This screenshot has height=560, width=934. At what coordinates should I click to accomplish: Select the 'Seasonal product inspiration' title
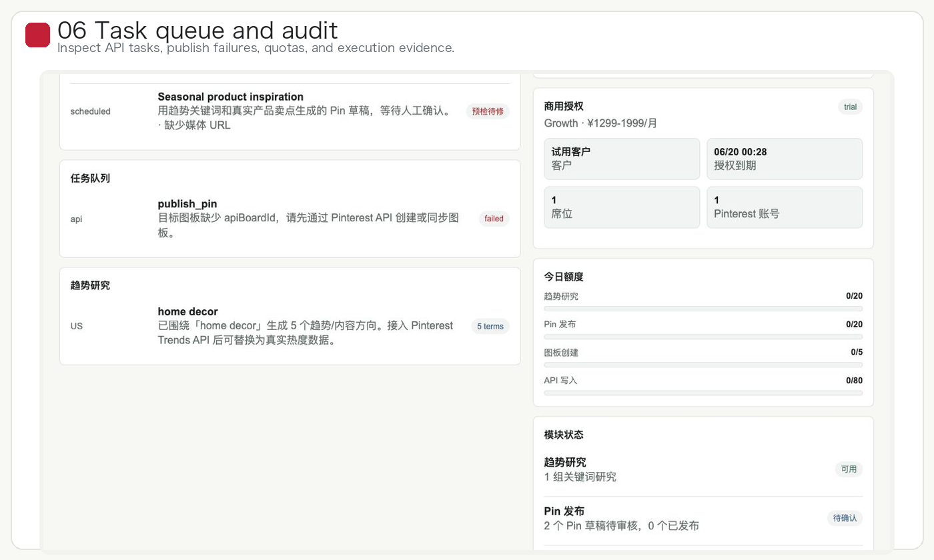click(x=230, y=97)
